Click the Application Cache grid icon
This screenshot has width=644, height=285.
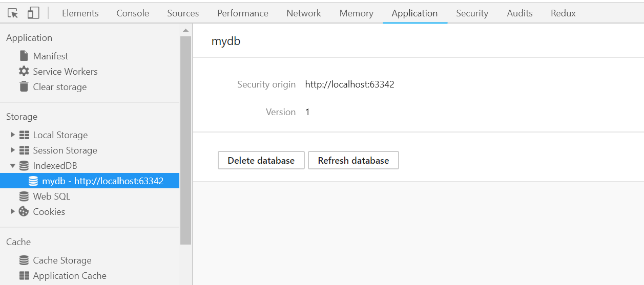(x=24, y=276)
